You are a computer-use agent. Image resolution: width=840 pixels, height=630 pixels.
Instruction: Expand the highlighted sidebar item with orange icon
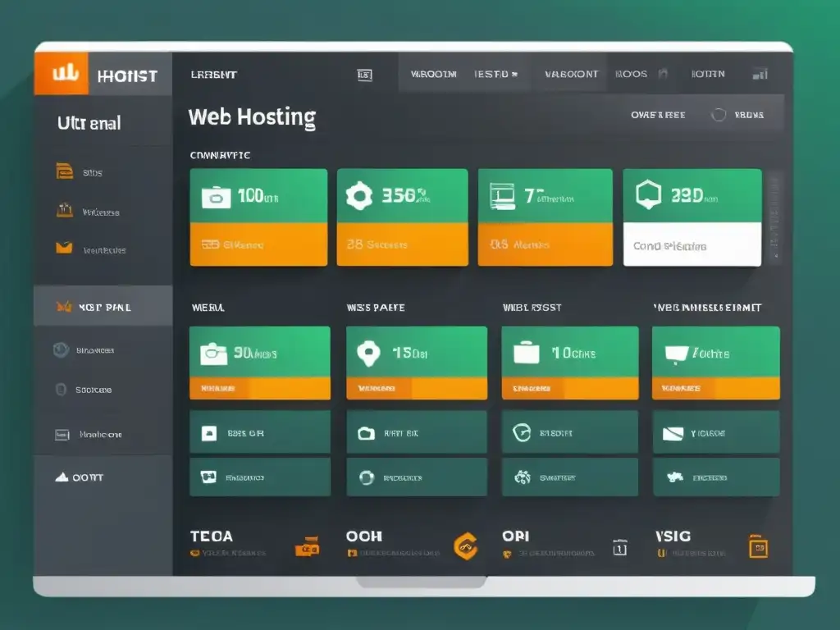click(103, 307)
